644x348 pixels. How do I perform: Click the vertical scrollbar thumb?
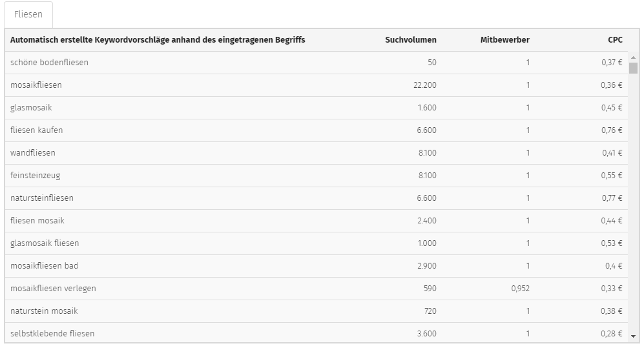tap(633, 68)
